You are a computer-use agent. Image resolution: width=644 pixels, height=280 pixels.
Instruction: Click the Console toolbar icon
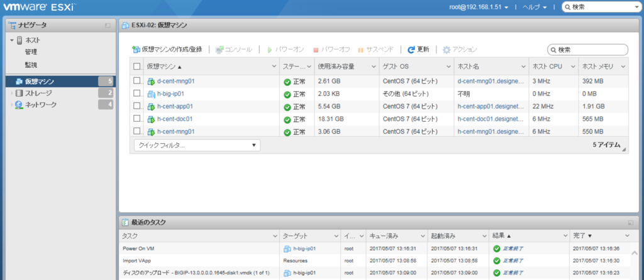tap(219, 50)
